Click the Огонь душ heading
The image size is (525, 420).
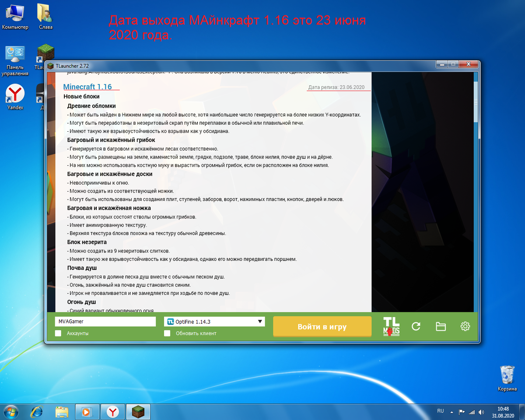point(81,302)
